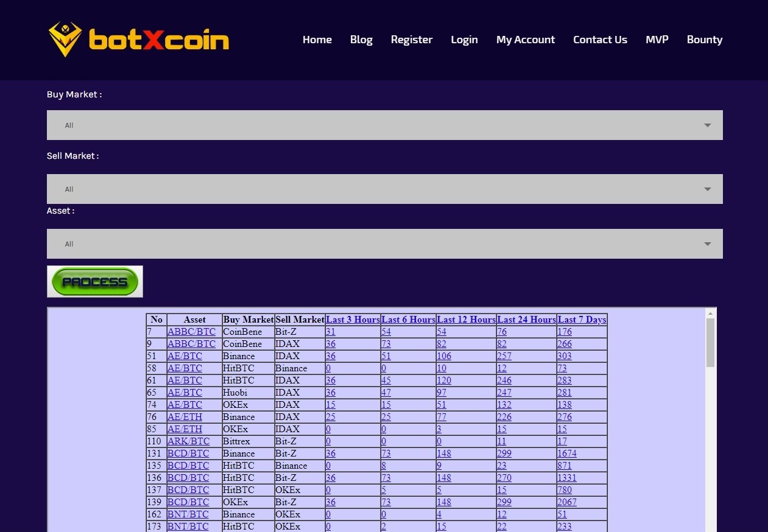Open My Account in navigation
Screen dimensions: 768x532
point(526,40)
